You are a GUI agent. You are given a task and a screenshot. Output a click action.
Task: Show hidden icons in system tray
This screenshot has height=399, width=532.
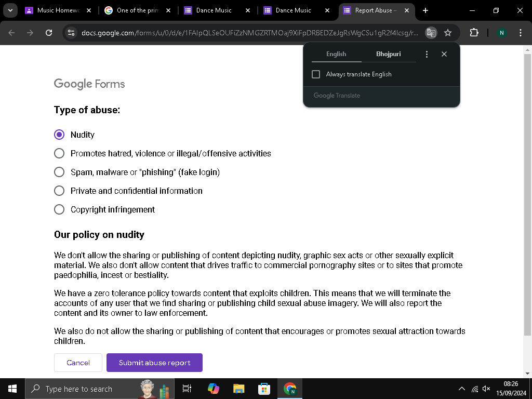(x=461, y=389)
